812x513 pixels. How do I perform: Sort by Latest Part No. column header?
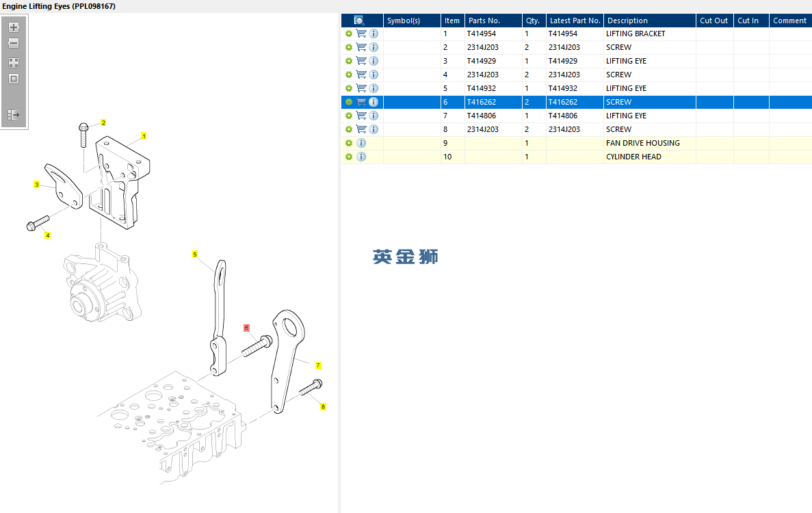click(x=575, y=21)
